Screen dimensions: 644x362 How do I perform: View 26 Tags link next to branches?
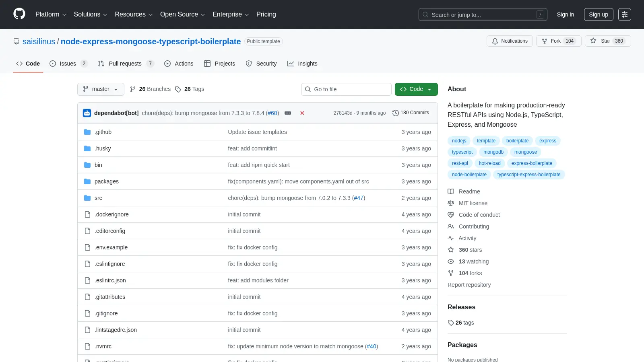coord(190,89)
